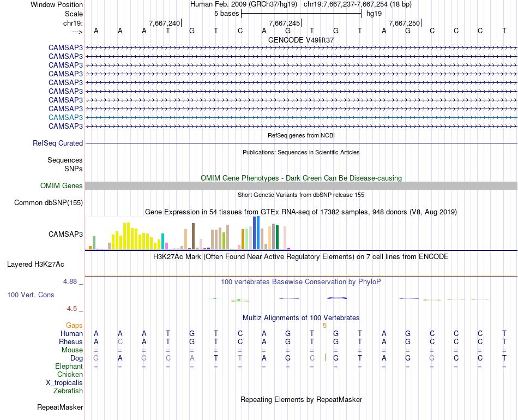
Task: Open the Common dbSNP(155) track label
Action: pos(48,202)
